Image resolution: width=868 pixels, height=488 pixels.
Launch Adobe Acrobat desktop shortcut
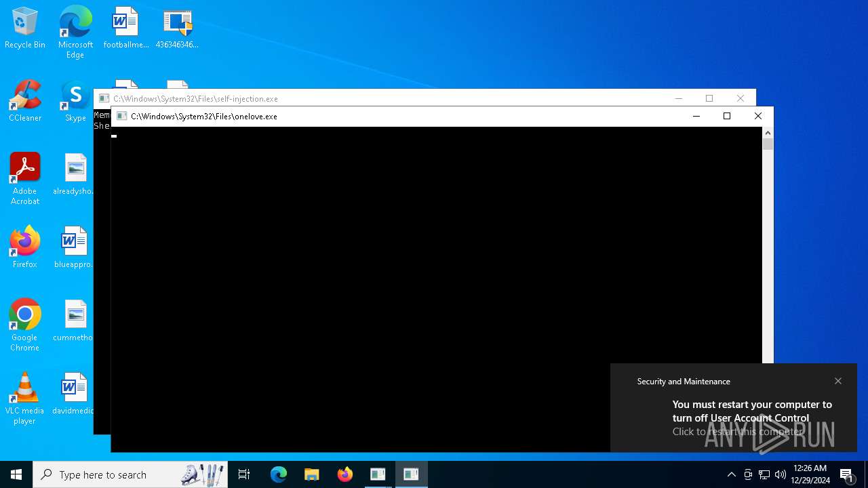[25, 179]
